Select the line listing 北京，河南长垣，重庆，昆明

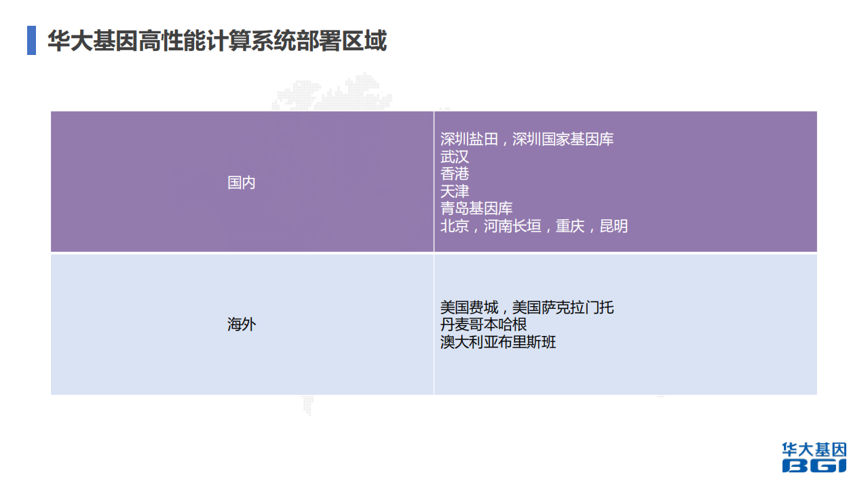[x=535, y=225]
